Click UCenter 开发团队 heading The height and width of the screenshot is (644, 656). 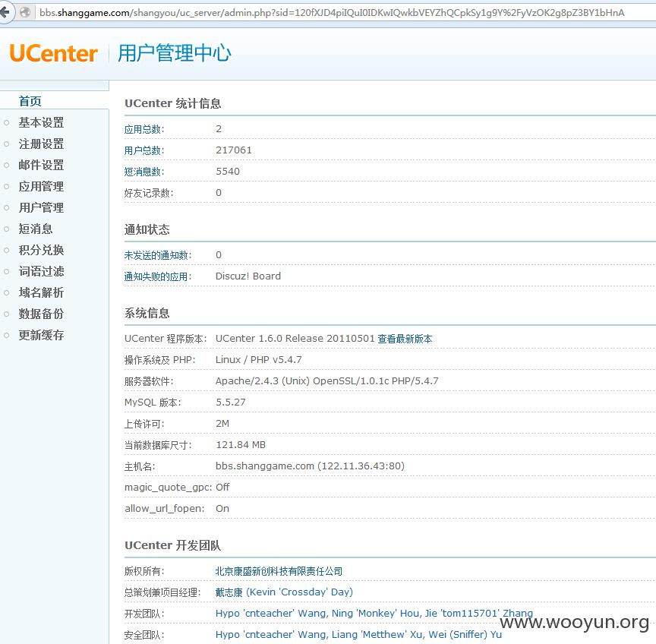(x=173, y=546)
